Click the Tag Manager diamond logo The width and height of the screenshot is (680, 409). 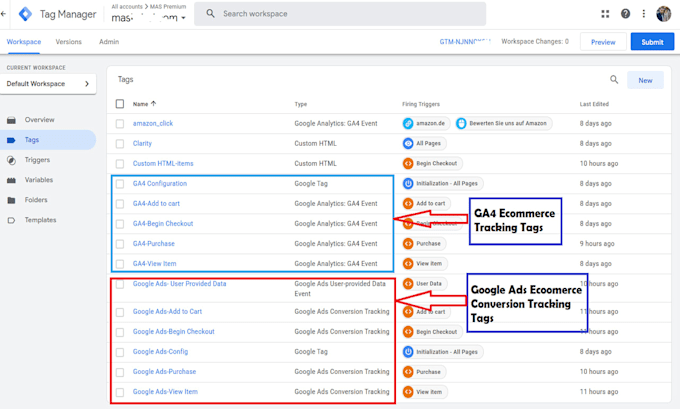click(26, 14)
